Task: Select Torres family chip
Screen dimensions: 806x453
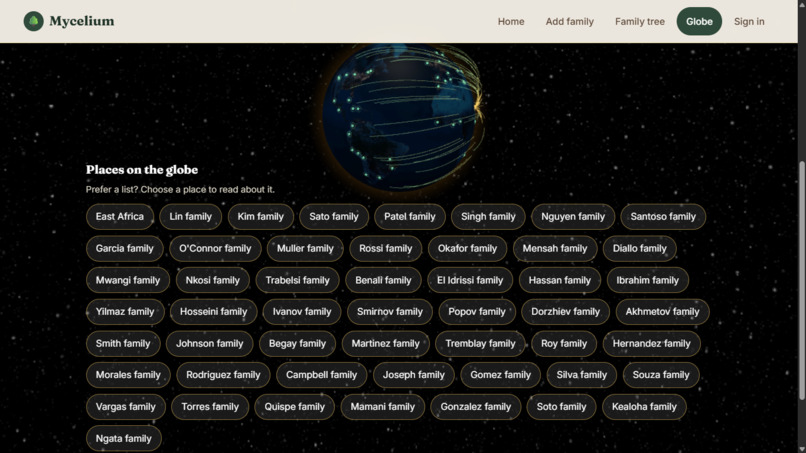Action: [210, 407]
